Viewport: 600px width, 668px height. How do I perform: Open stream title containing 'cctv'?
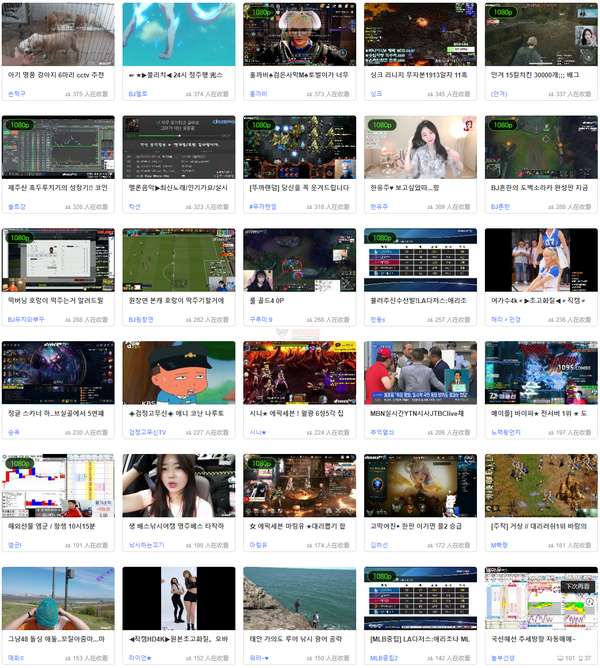pyautogui.click(x=56, y=75)
